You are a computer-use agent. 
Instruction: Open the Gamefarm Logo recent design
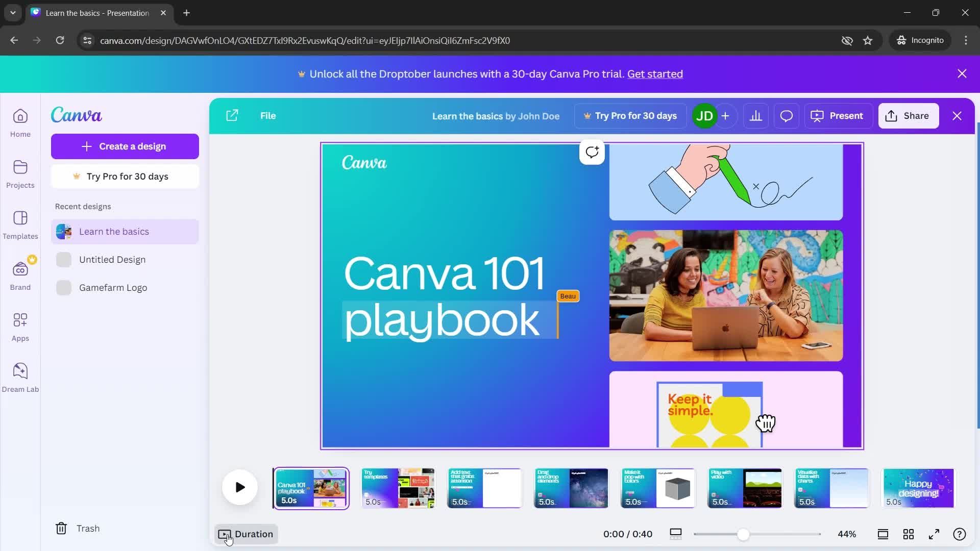coord(125,288)
